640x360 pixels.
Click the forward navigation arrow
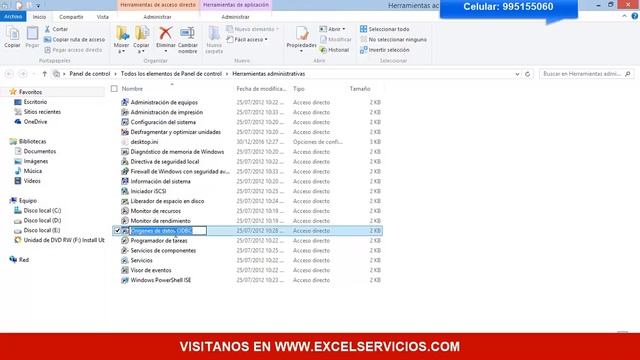pyautogui.click(x=23, y=74)
